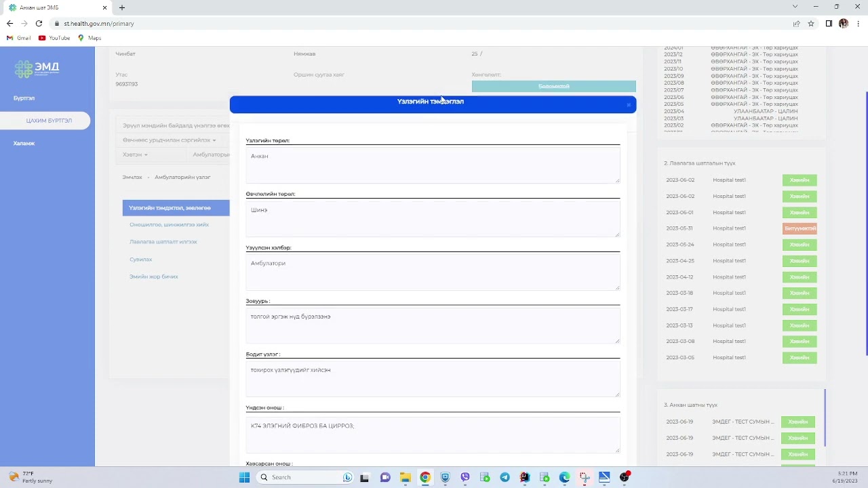
Task: Open the Gmail bookmark
Action: click(19, 38)
